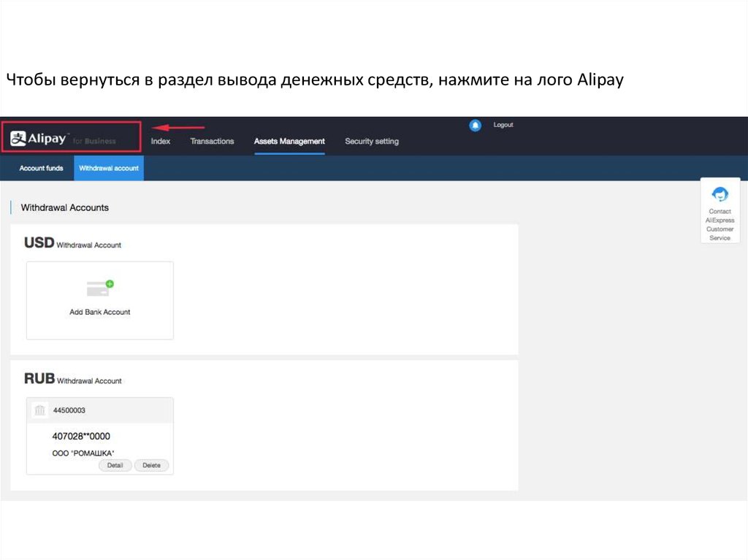The height and width of the screenshot is (560, 748).
Task: Select the Withdrawal account tab
Action: 109,169
